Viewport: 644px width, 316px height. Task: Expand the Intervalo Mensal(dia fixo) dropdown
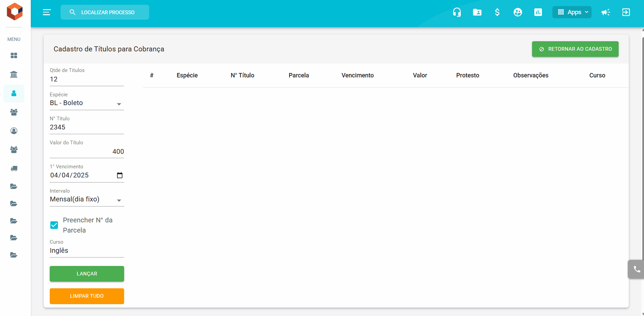(87, 199)
